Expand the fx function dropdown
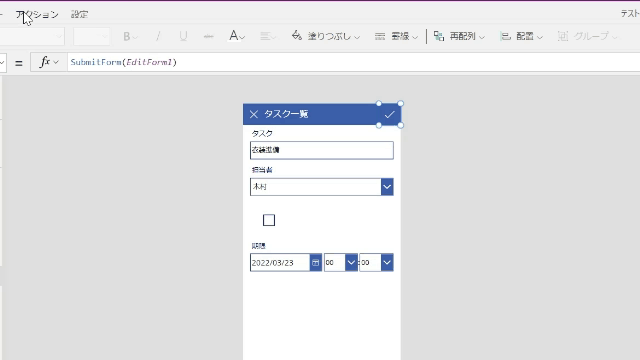 tap(49, 62)
